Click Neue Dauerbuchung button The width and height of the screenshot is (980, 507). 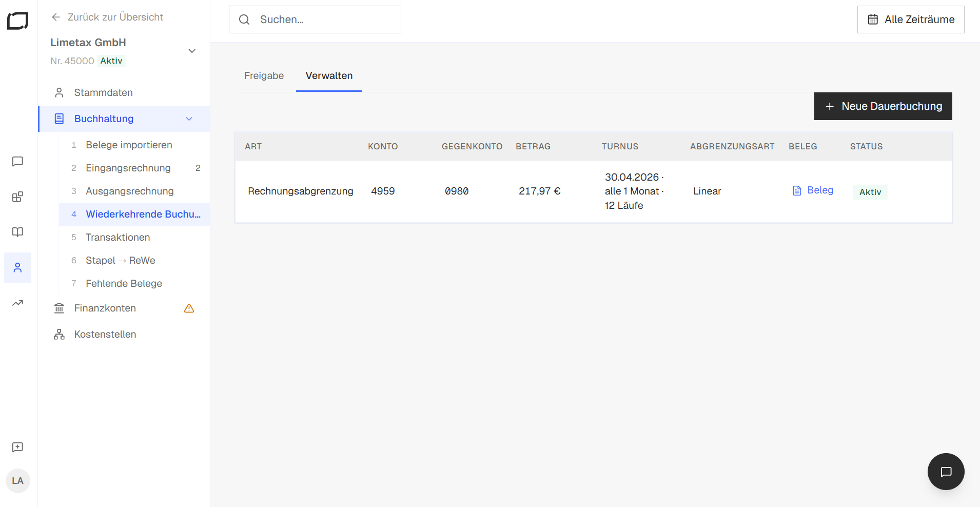883,106
